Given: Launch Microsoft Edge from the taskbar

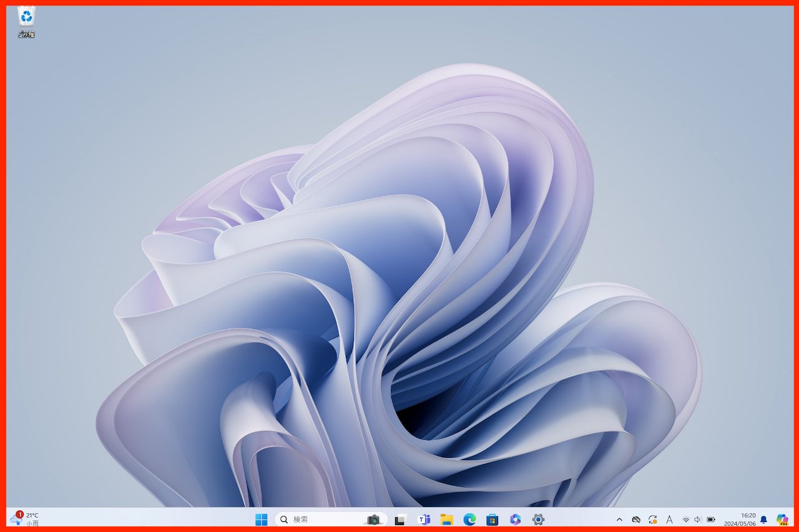Looking at the screenshot, I should pos(469,519).
